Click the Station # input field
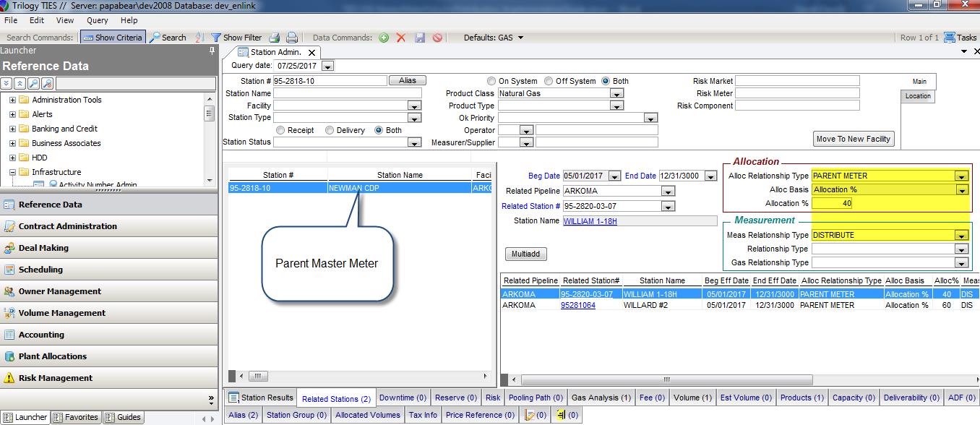Viewport: 980px width, 425px height. [330, 81]
